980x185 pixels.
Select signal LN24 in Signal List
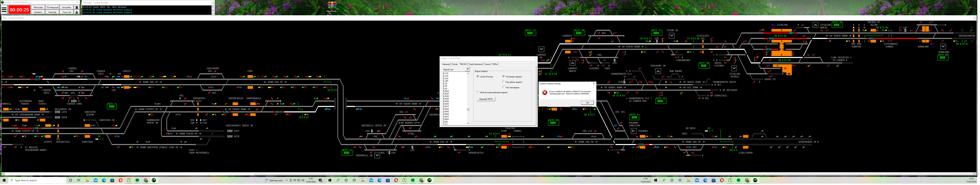pos(446,91)
